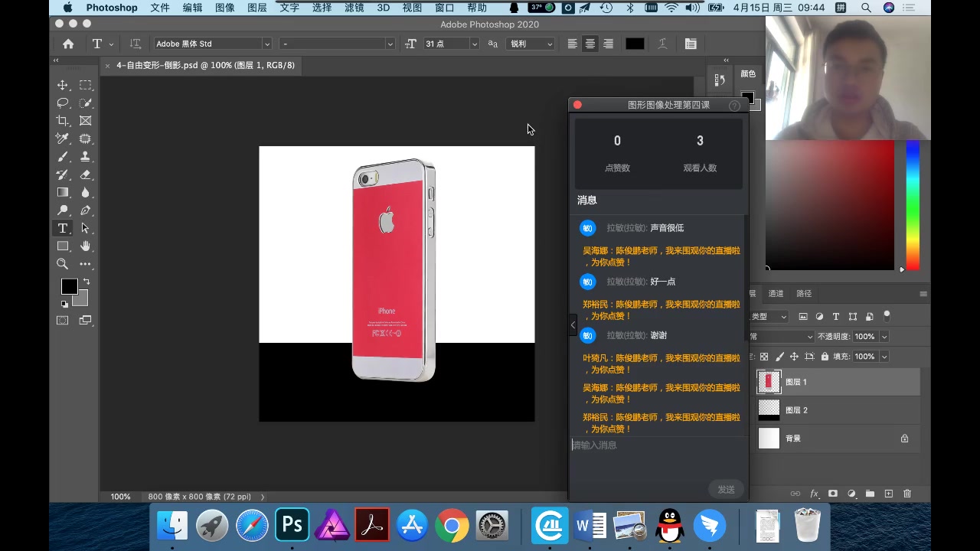
Task: Open the Edit Toolbar ellipsis
Action: (x=86, y=264)
